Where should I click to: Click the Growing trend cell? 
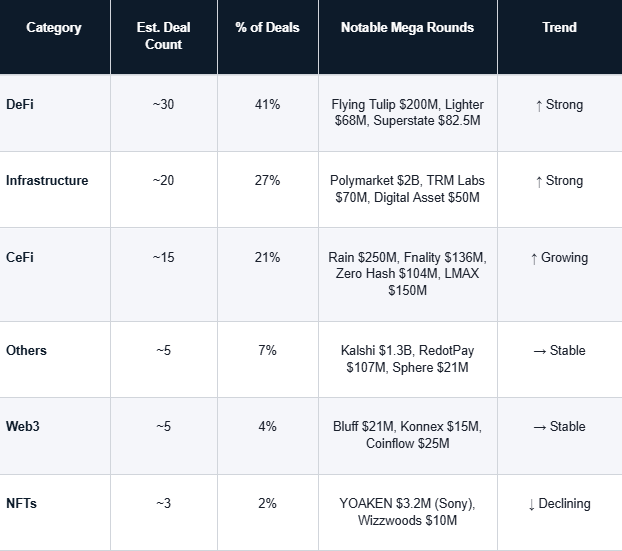click(559, 258)
